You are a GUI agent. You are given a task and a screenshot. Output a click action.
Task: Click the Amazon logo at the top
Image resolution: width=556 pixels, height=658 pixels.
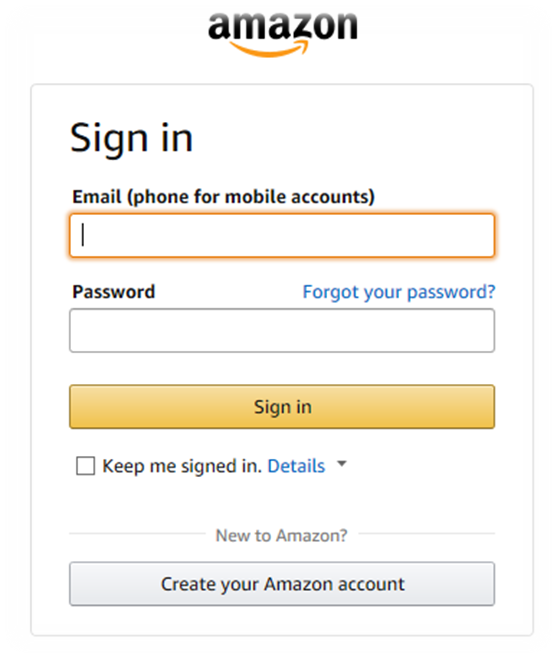point(282,34)
